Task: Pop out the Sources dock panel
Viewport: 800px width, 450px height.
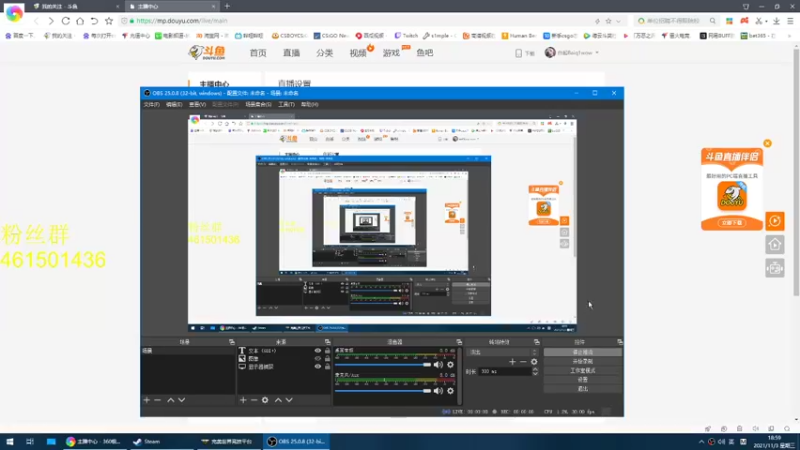Action: pos(328,342)
